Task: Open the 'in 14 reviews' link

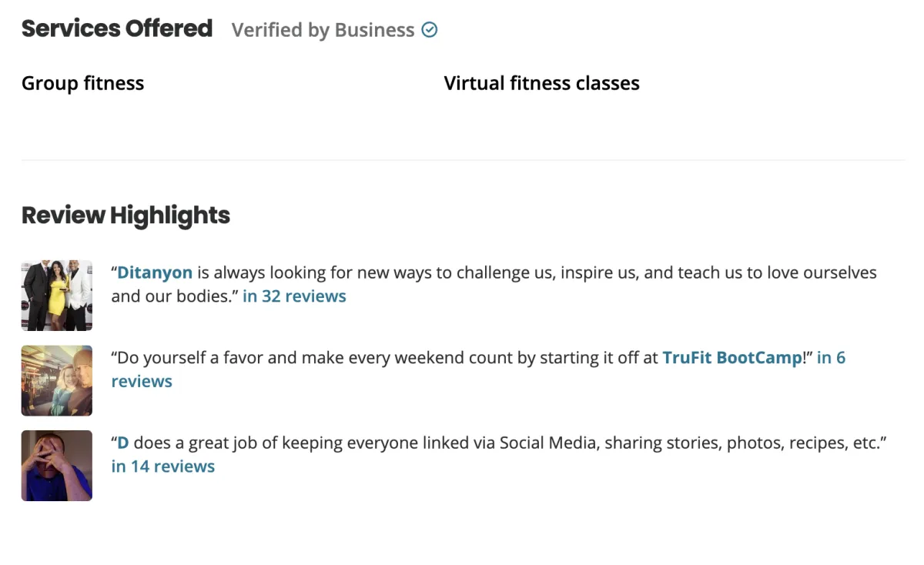Action: tap(162, 466)
